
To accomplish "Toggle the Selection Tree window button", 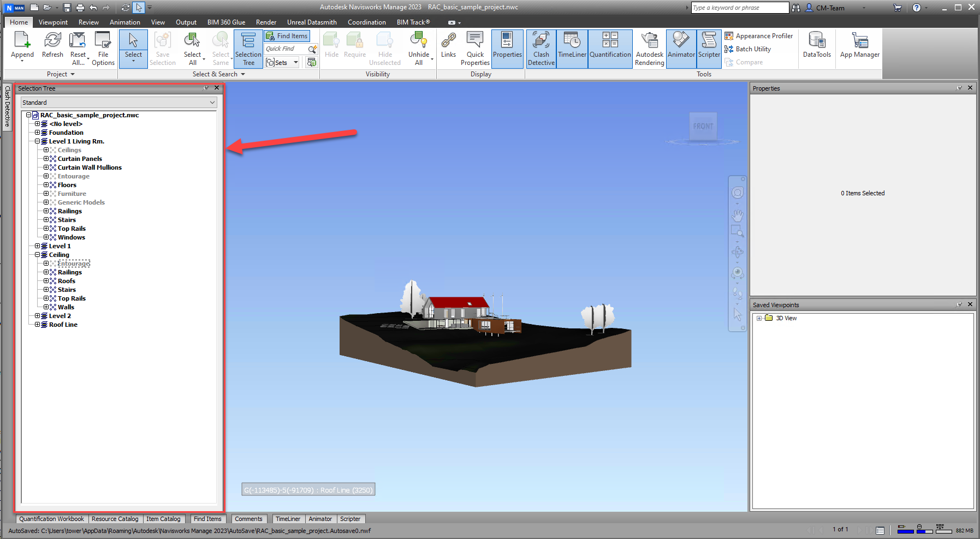I will tap(248, 48).
